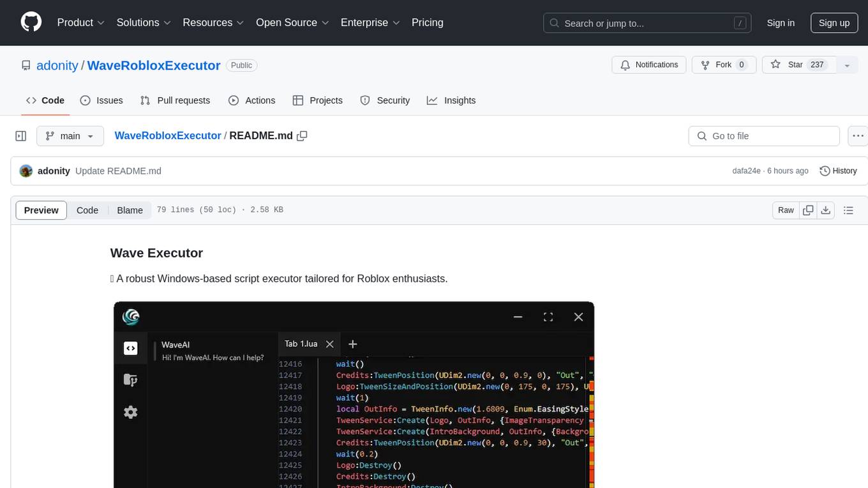Viewport: 868px width, 488px height.
Task: Click the Go to file search field
Action: click(764, 136)
